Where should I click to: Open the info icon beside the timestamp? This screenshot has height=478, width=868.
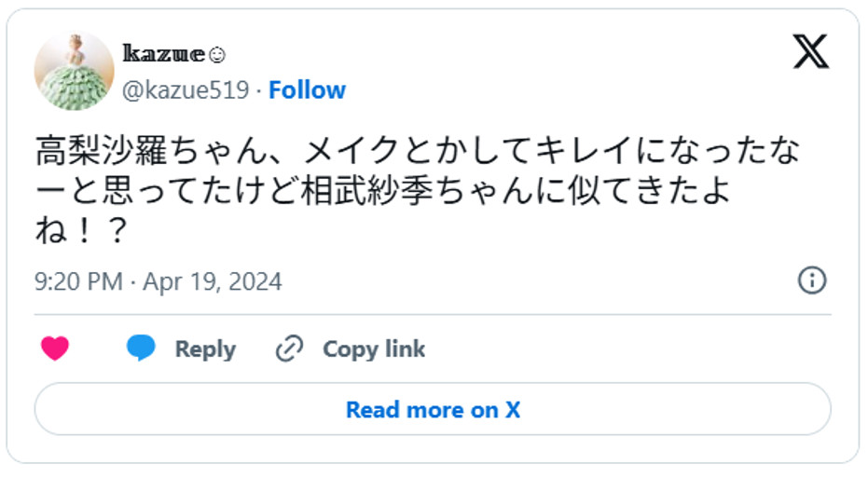pos(812,280)
